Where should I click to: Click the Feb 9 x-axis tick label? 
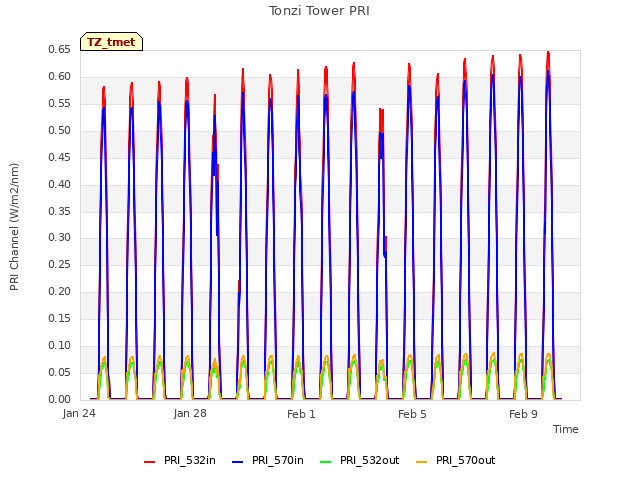tap(523, 414)
